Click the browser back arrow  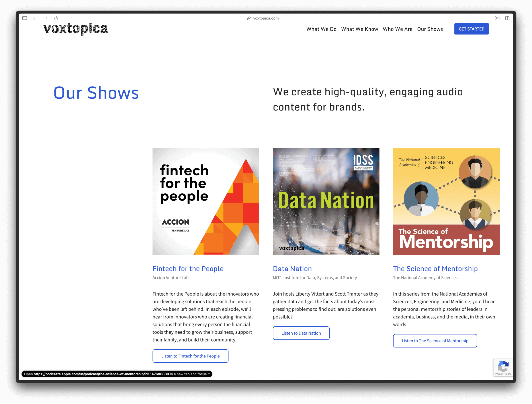tap(35, 18)
